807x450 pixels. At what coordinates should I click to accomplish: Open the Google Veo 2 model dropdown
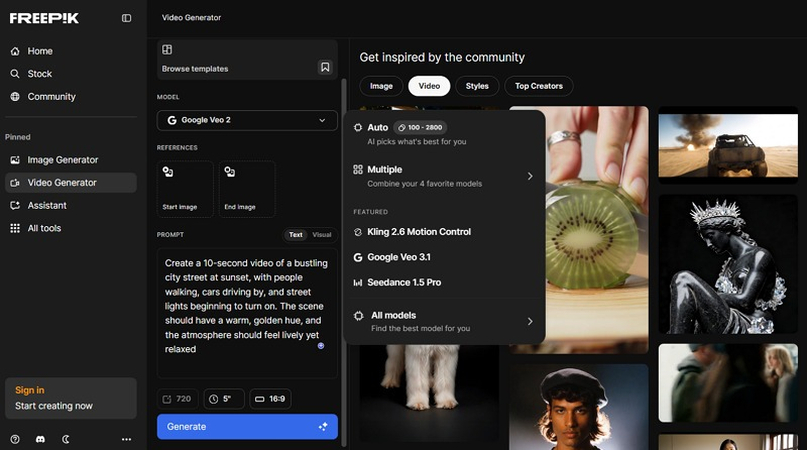(247, 120)
